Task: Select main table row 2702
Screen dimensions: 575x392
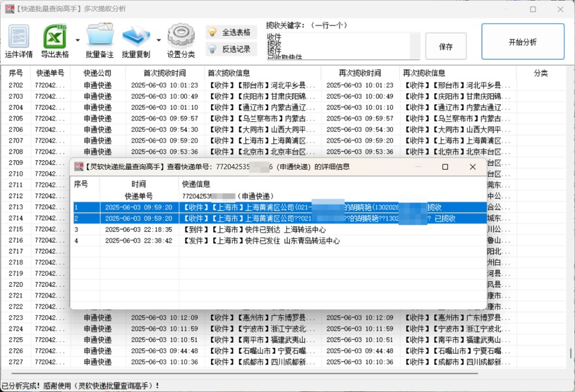Action: tap(283, 85)
